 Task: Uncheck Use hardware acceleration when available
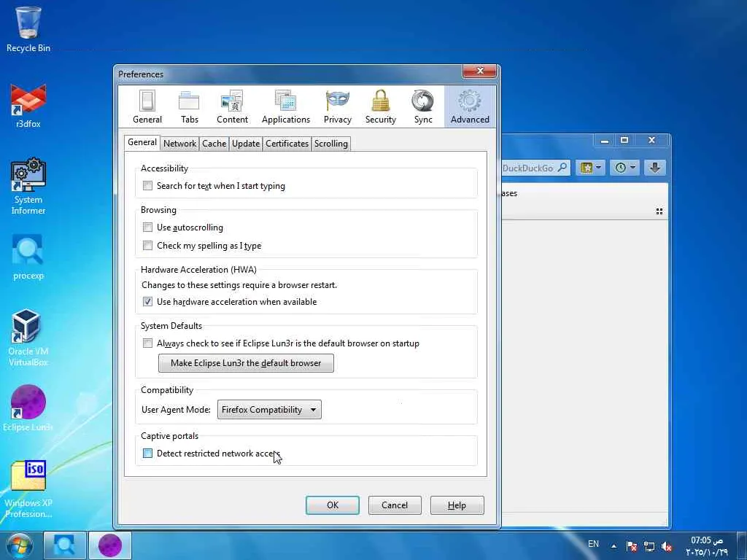coord(147,301)
